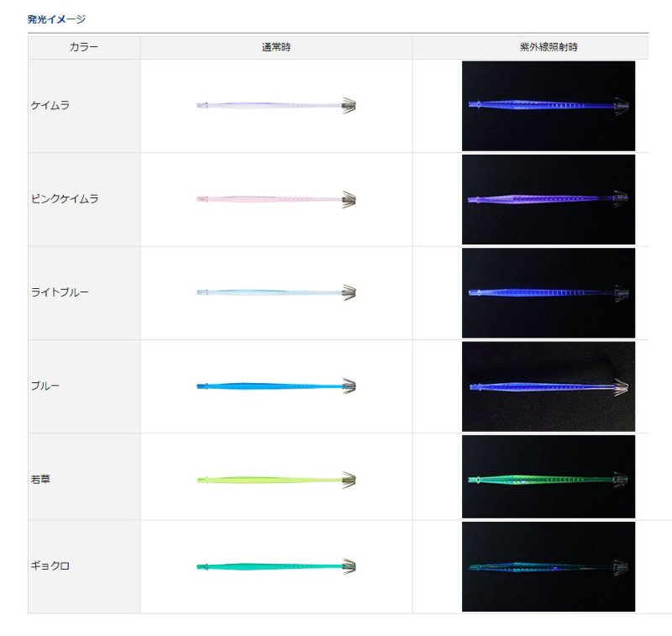This screenshot has height=636, width=672.
Task: Click the 若草 normal-light lure photo
Action: click(x=277, y=477)
